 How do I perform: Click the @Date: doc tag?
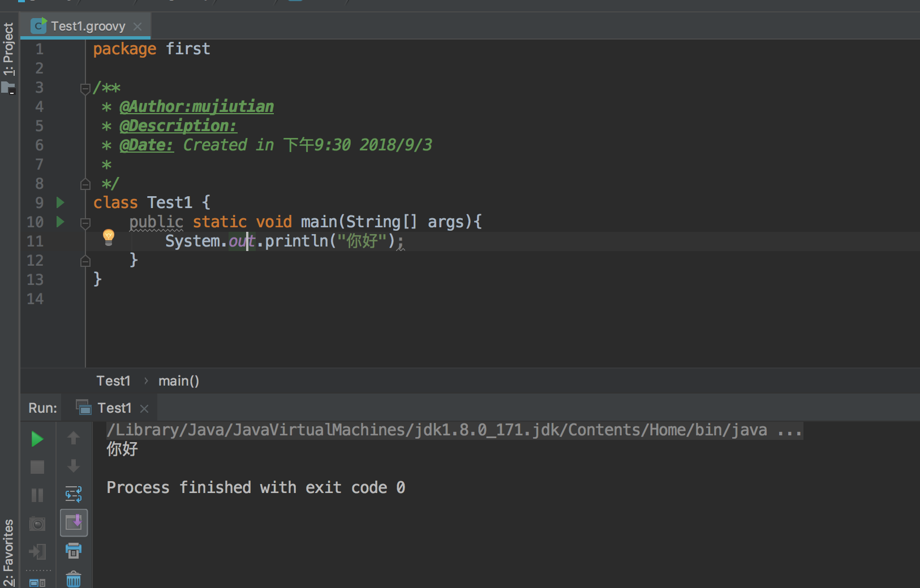[147, 145]
